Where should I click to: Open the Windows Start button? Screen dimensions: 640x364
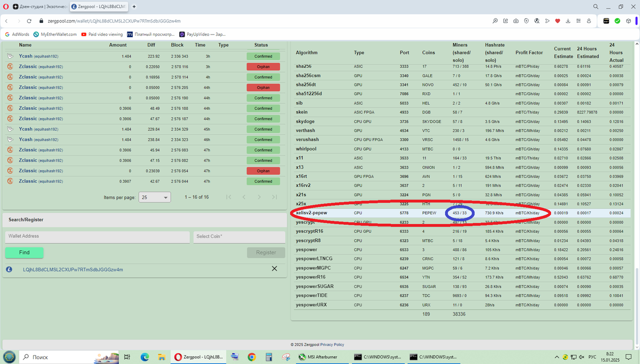pos(9,357)
